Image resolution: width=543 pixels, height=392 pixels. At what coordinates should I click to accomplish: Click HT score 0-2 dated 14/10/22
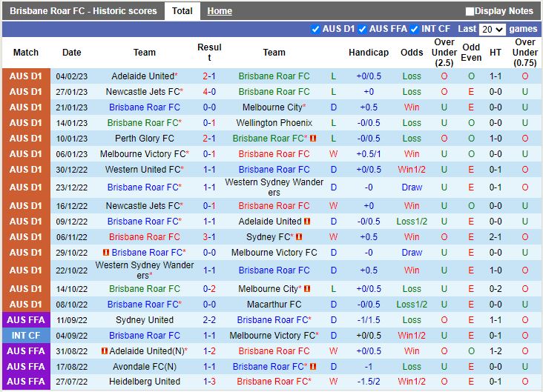click(496, 289)
